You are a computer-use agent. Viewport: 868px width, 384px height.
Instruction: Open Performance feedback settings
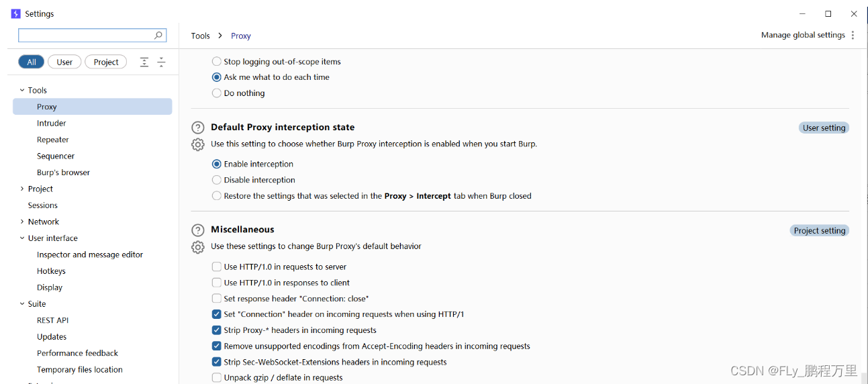[x=77, y=353]
